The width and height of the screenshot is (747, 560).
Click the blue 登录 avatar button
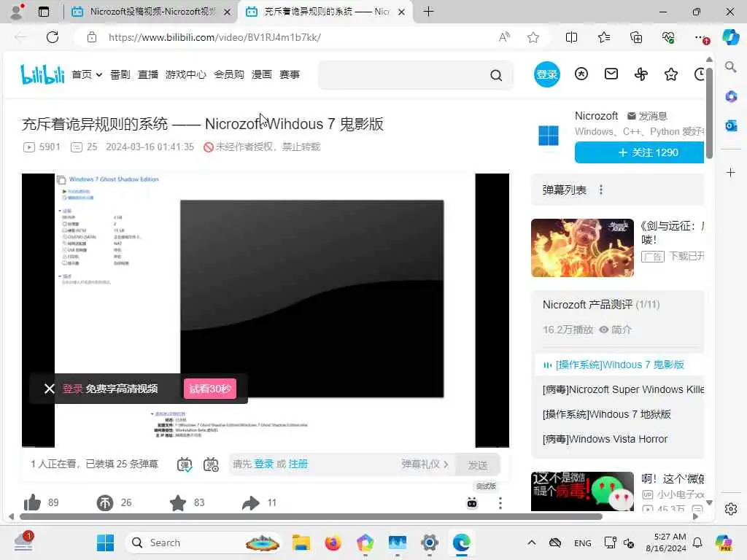coord(546,74)
